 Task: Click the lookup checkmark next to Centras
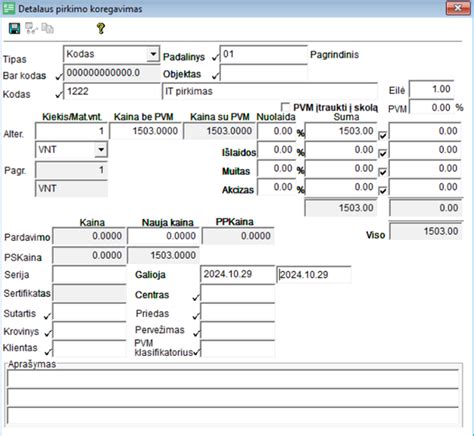(196, 297)
